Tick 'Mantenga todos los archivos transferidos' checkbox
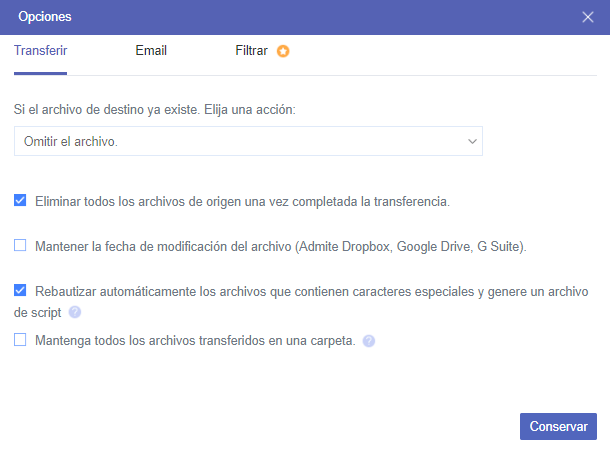The height and width of the screenshot is (456, 610). [20, 341]
